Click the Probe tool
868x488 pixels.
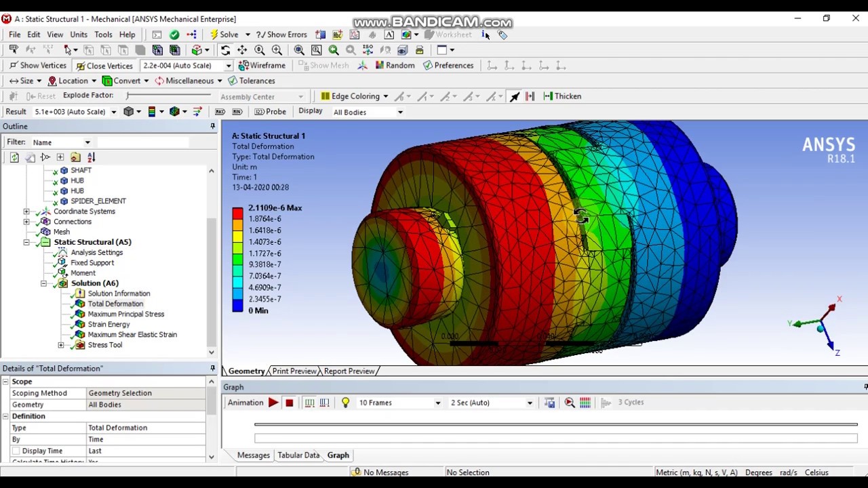pos(270,112)
